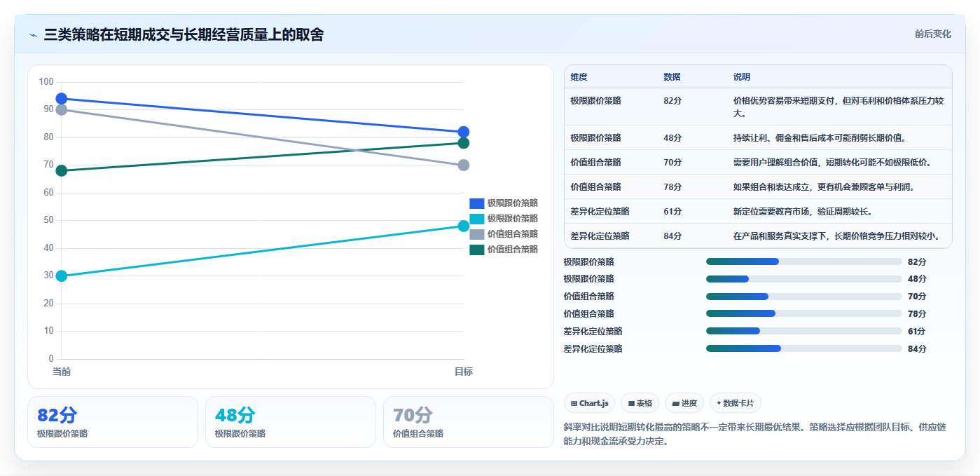Click the progress bar showing 78分
The width and height of the screenshot is (980, 476).
(803, 314)
